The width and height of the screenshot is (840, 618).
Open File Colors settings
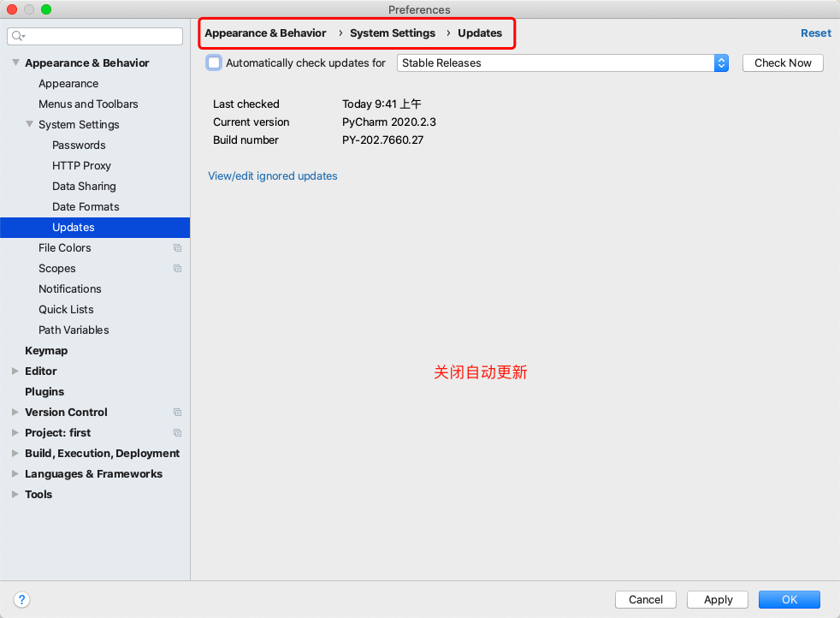click(x=65, y=247)
